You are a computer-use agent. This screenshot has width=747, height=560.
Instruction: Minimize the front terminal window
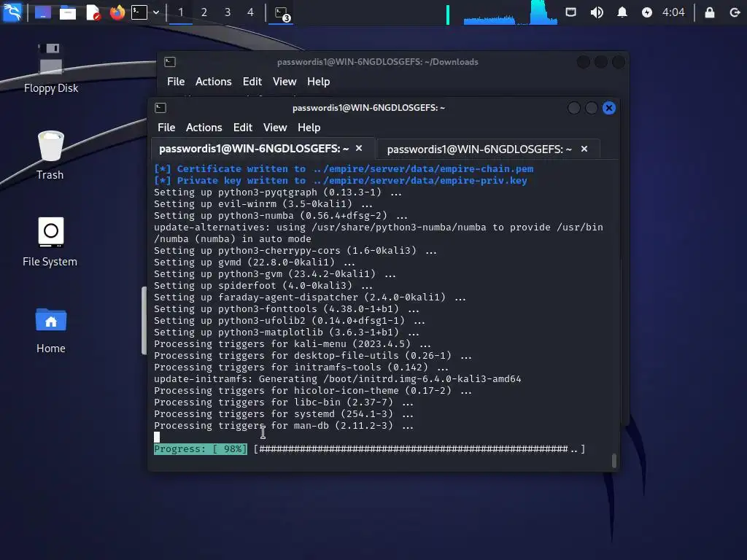(x=573, y=108)
